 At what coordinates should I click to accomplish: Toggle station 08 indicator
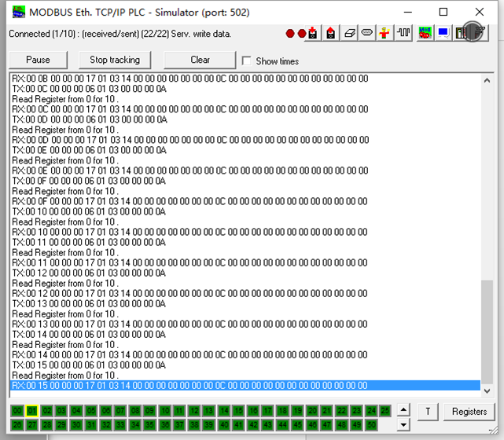135,411
